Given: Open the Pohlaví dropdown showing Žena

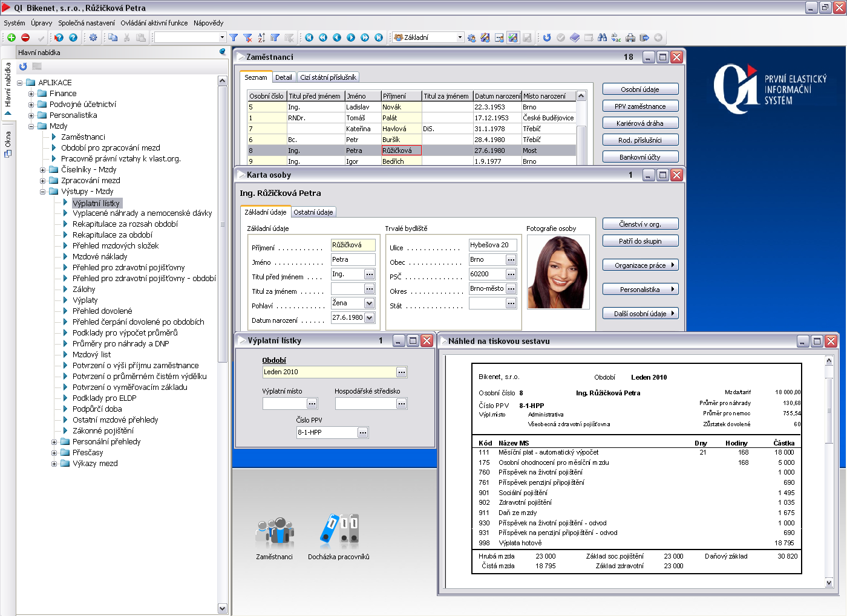Looking at the screenshot, I should tap(369, 303).
